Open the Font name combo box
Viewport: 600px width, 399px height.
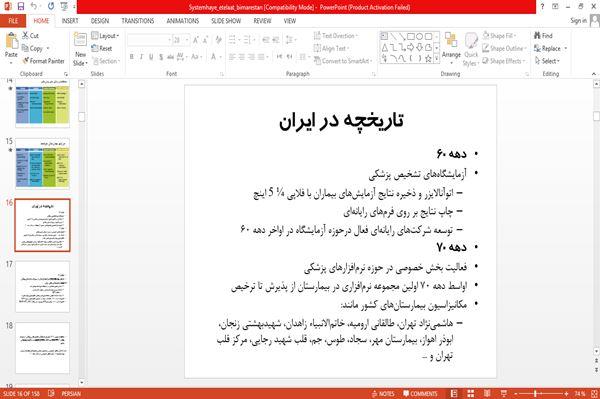tap(149, 40)
